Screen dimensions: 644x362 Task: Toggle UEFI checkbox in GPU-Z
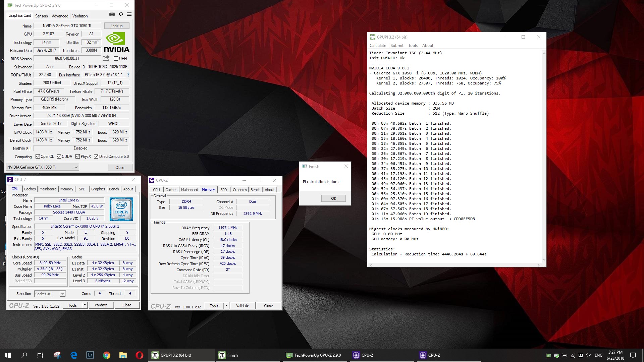click(116, 59)
